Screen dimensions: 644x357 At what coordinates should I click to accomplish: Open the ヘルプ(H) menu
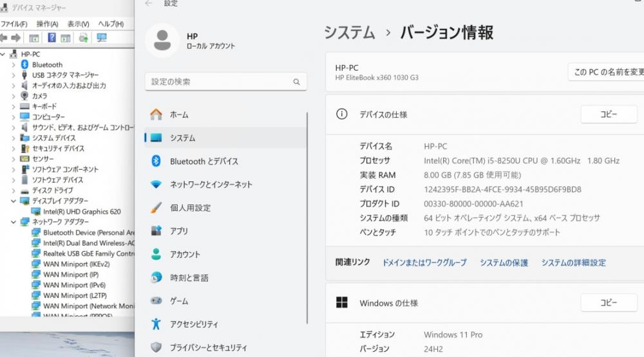click(x=111, y=24)
